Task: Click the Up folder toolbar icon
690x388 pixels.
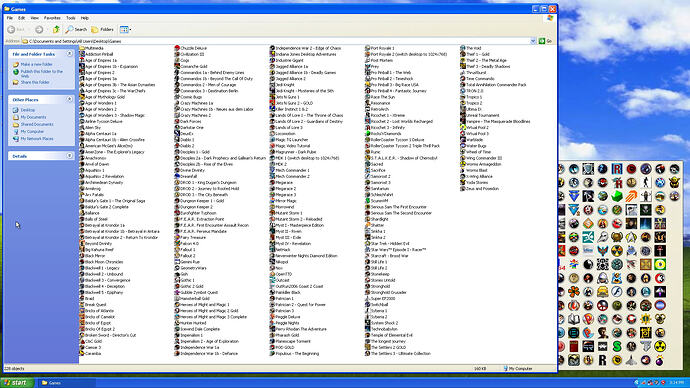Action: (x=56, y=29)
